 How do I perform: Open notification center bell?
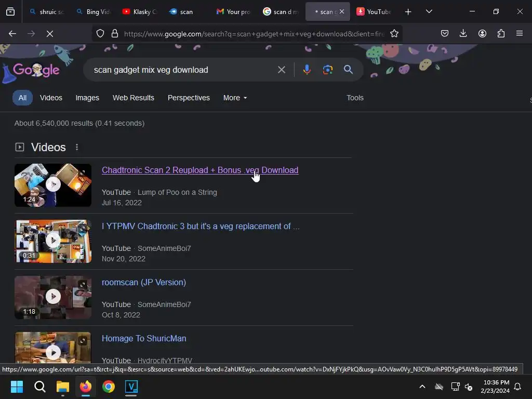click(x=518, y=387)
